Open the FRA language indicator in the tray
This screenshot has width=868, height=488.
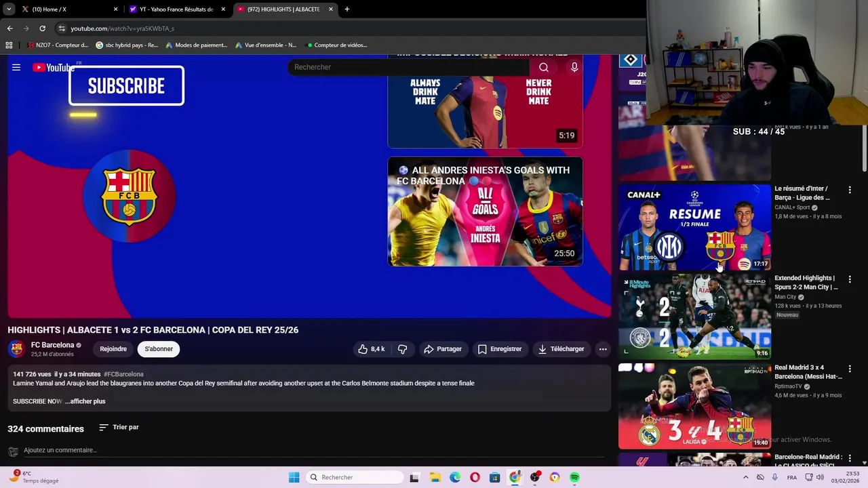792,477
